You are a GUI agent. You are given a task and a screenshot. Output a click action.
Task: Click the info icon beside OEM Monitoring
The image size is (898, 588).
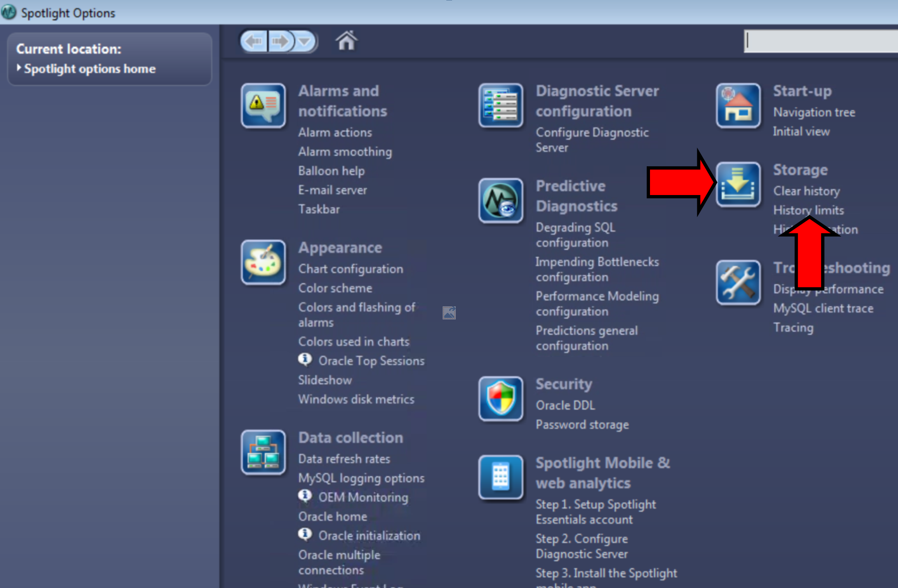tap(305, 496)
